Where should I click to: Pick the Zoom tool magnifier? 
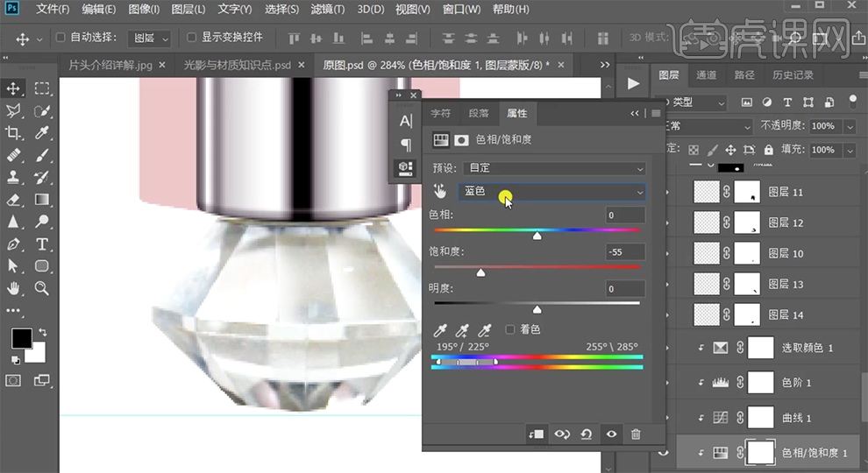(x=42, y=288)
